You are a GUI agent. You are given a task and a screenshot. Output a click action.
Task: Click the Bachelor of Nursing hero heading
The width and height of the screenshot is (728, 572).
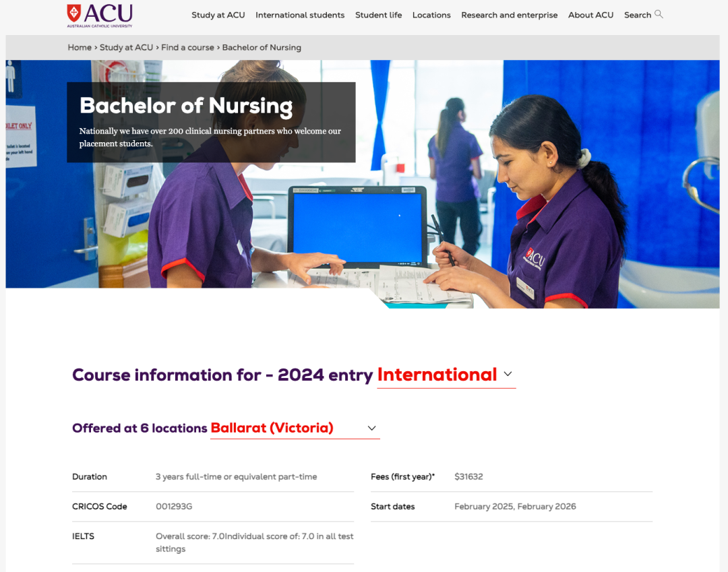(x=186, y=106)
